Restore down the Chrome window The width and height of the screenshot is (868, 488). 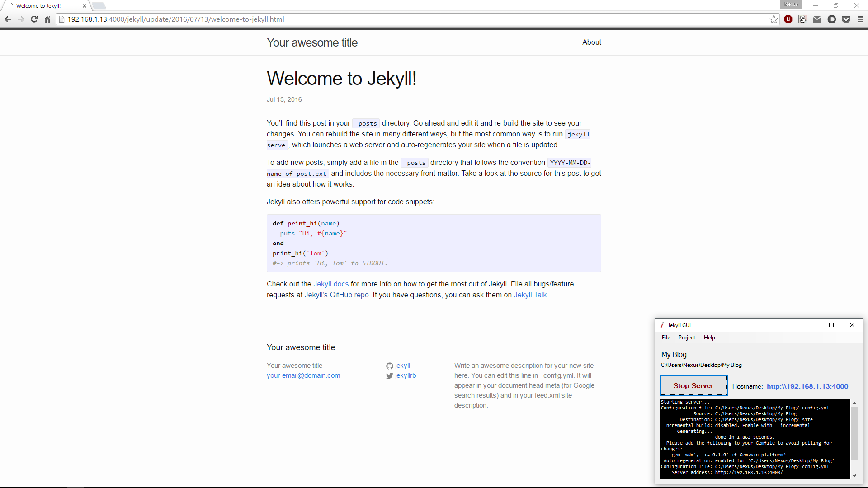836,6
